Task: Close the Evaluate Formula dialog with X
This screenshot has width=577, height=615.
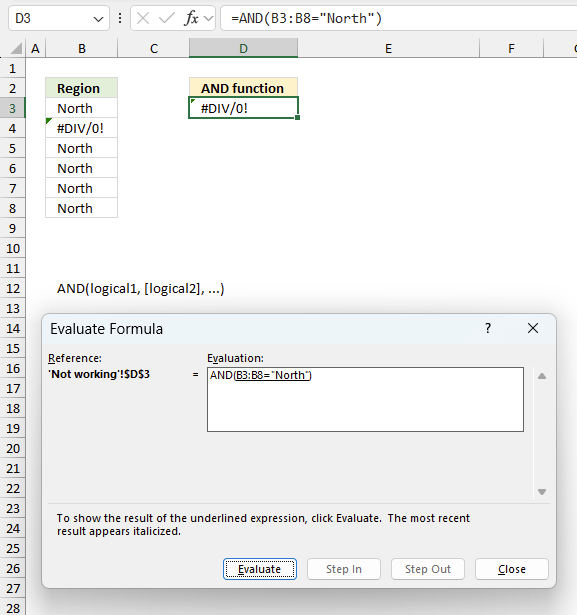Action: [x=533, y=328]
